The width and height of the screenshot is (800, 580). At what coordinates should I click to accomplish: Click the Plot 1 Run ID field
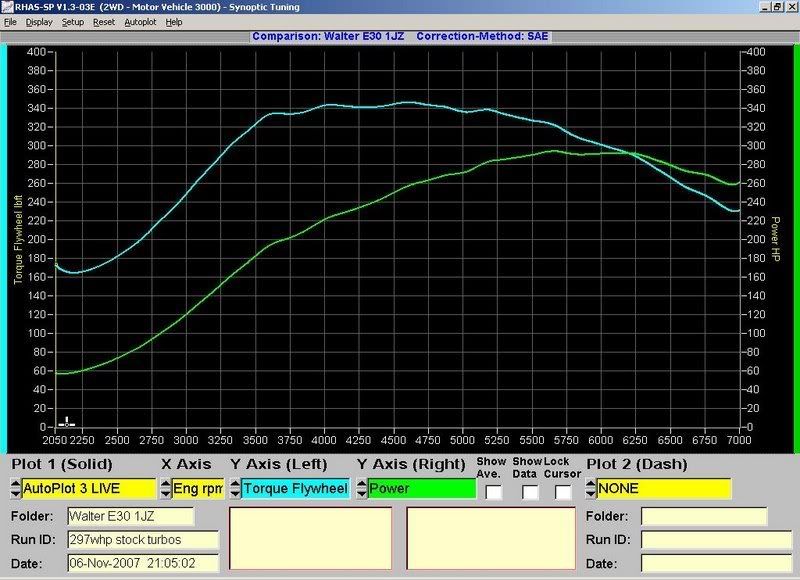[x=143, y=540]
